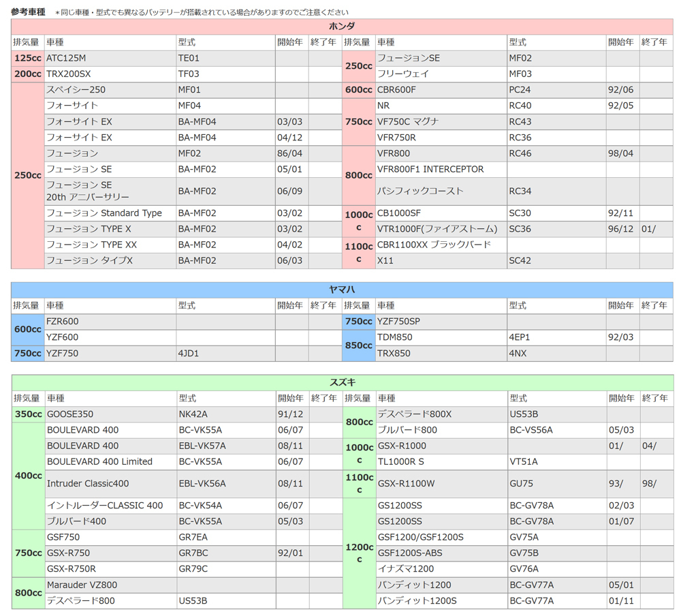
Task: Select the GOOSE350 cell
Action: 111,414
